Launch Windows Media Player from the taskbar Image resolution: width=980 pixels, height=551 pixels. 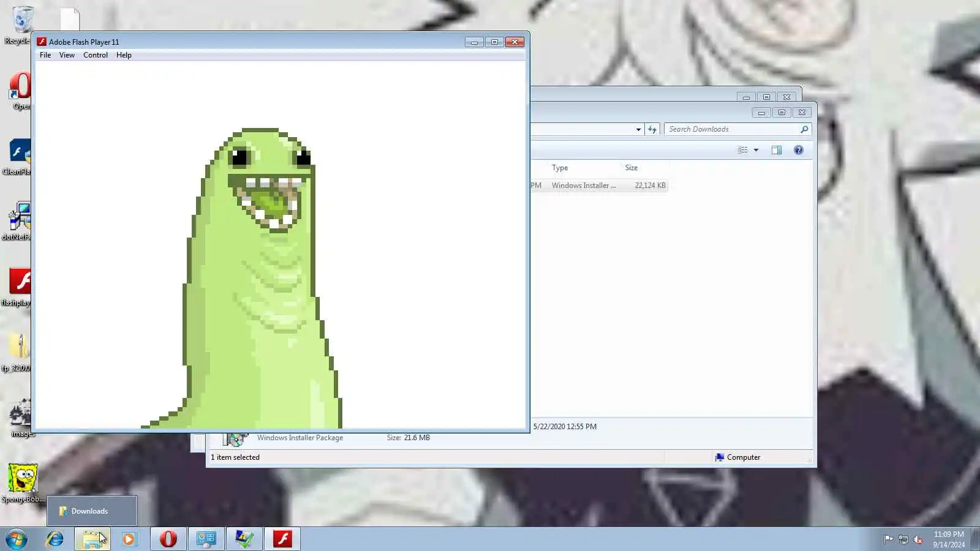(129, 539)
